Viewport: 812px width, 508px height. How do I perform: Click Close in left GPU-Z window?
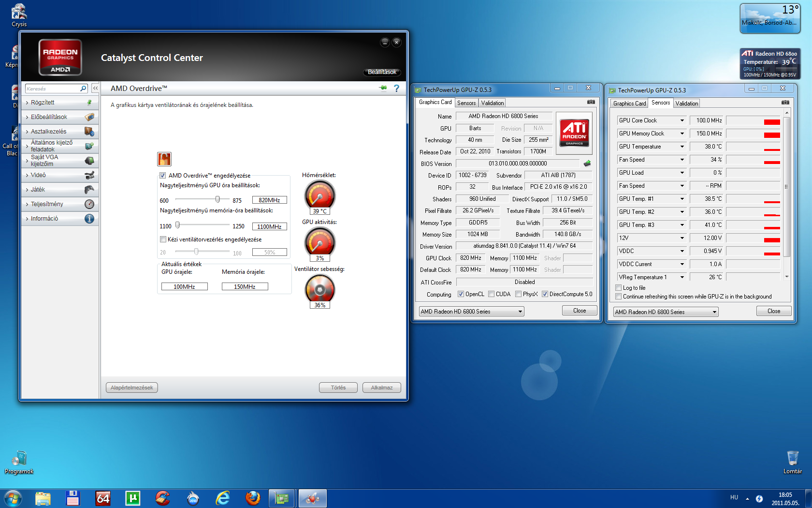(580, 311)
